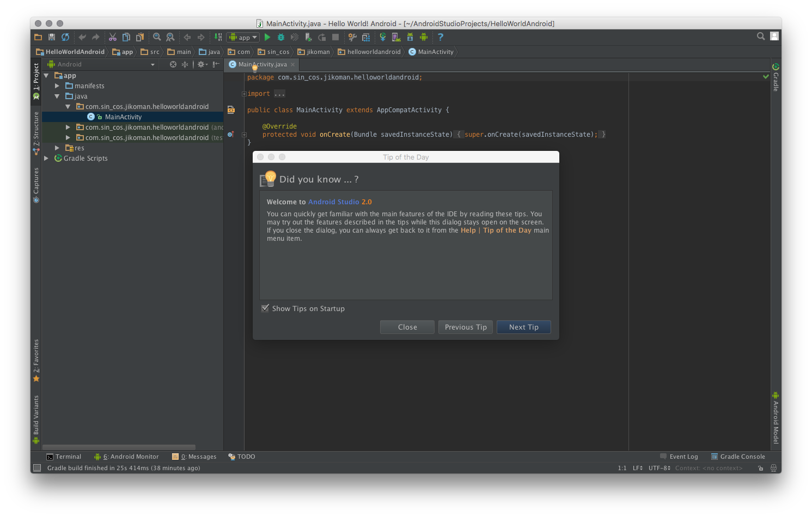Click the Collapse All icon in Project panel

[185, 64]
